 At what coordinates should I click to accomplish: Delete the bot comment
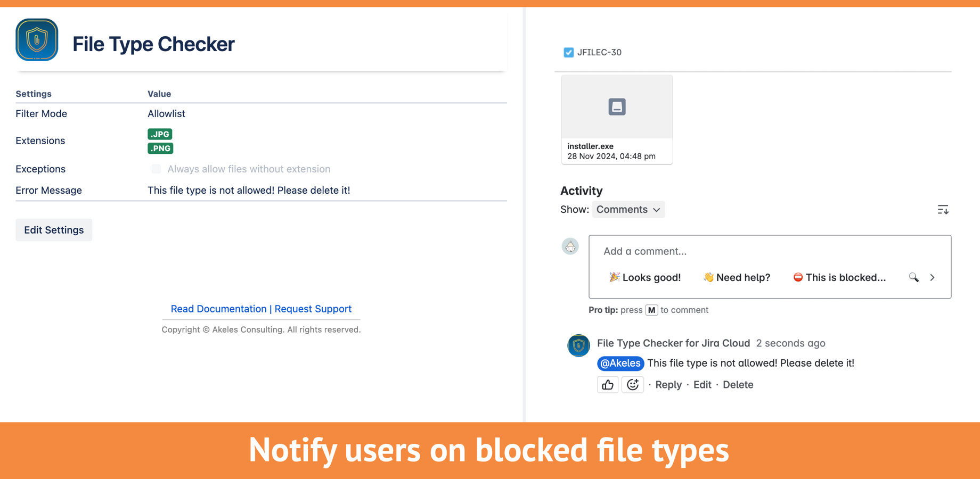[x=738, y=384]
